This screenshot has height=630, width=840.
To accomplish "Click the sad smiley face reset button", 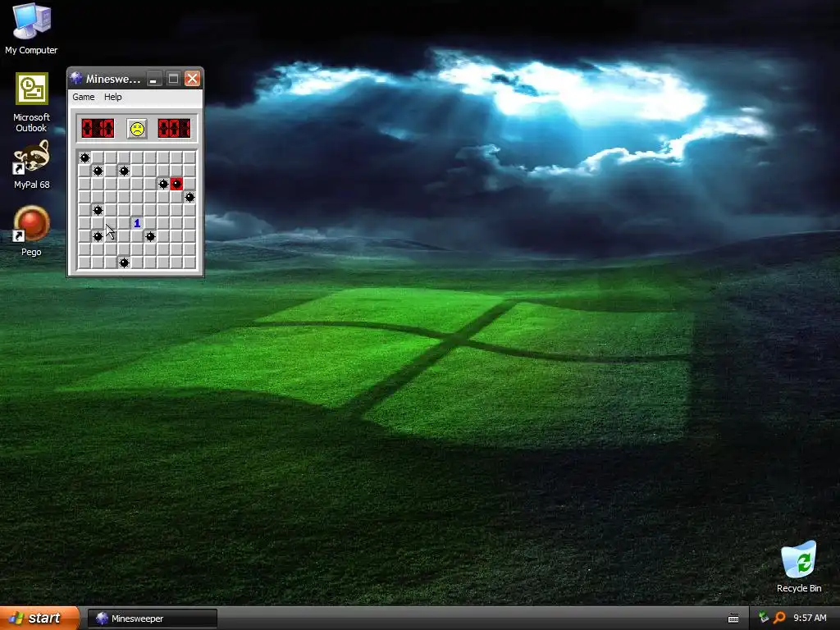I will click(137, 129).
